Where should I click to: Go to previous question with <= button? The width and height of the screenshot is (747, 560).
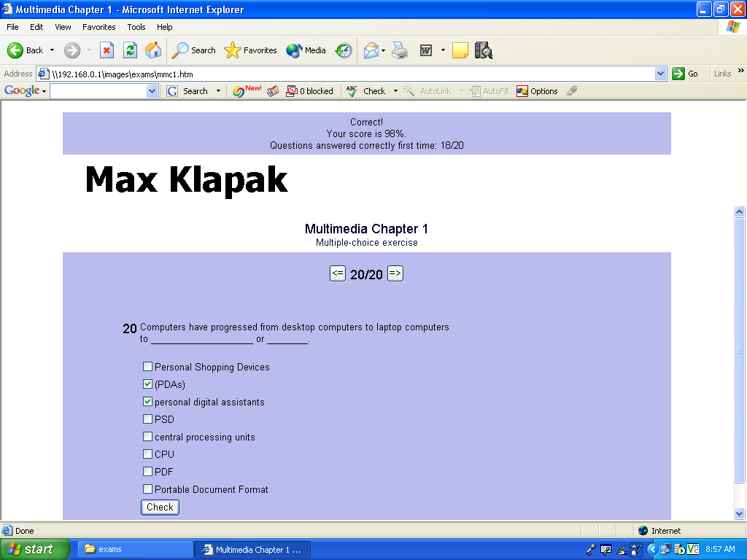pos(338,273)
